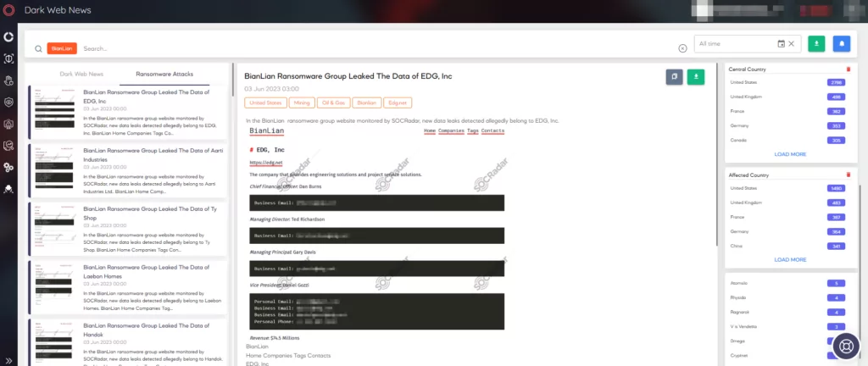
Task: Select China in Affected Country
Action: [x=787, y=246]
